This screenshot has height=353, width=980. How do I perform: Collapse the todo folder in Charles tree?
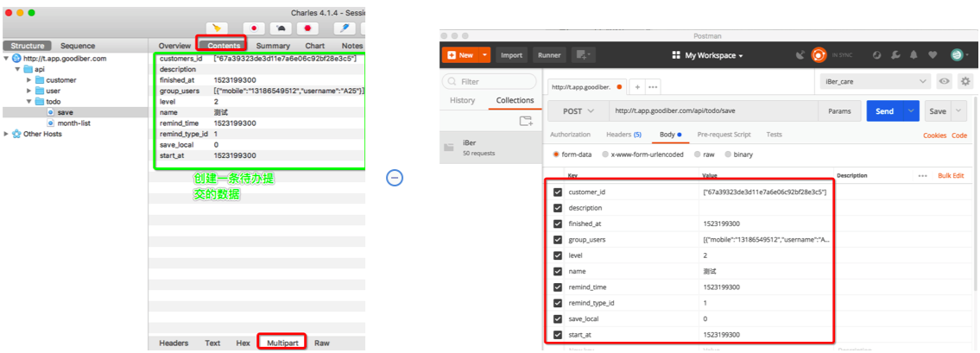coord(28,101)
